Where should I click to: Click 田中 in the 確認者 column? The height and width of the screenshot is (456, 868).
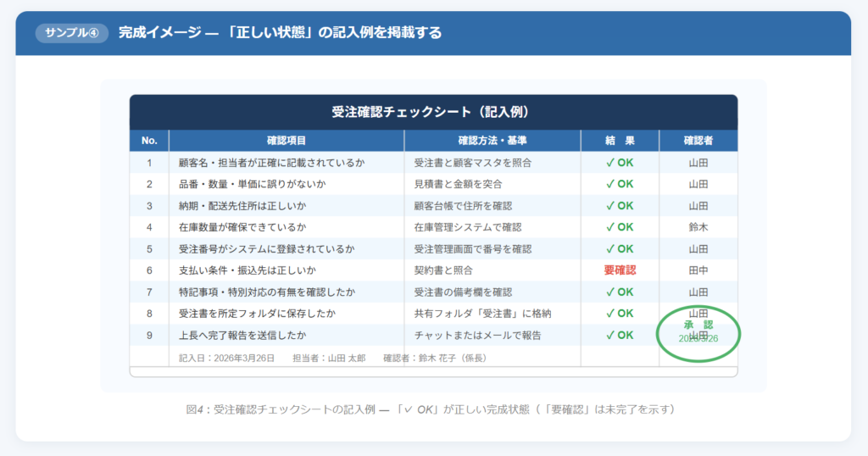(x=698, y=270)
